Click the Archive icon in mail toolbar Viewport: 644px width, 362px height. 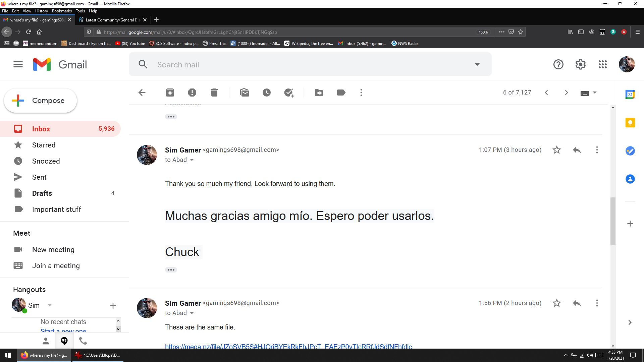pos(170,93)
